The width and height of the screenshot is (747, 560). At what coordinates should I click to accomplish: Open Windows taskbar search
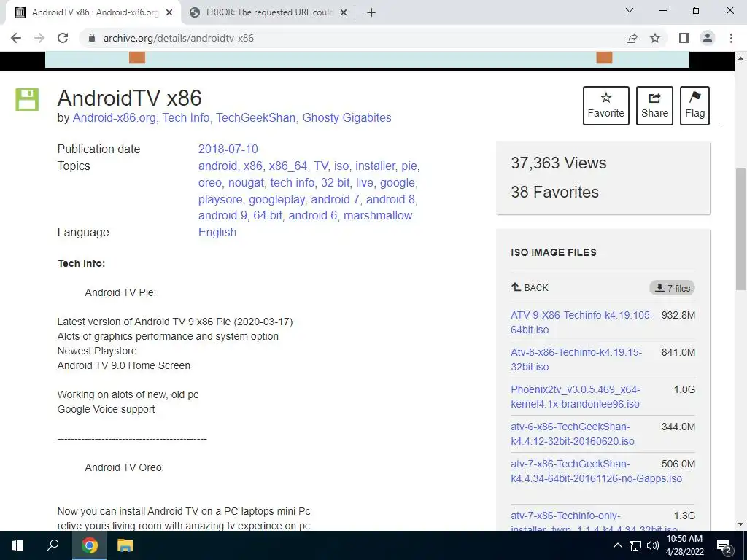[x=53, y=545]
